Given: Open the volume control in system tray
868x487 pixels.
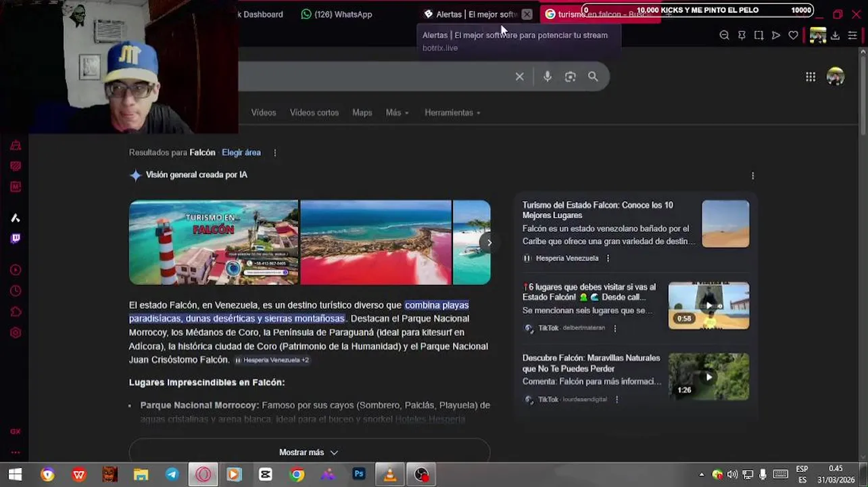Looking at the screenshot, I should pyautogui.click(x=732, y=474).
